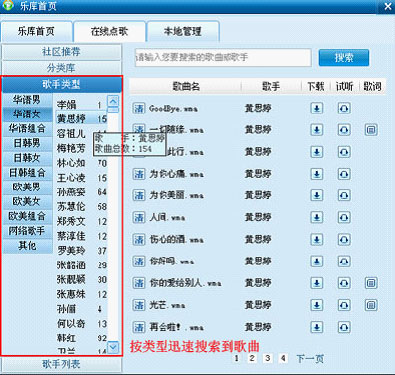Image resolution: width=395 pixels, height=375 pixels.
Task: Click the 清 icon beside 人间.wma
Action: [x=139, y=217]
